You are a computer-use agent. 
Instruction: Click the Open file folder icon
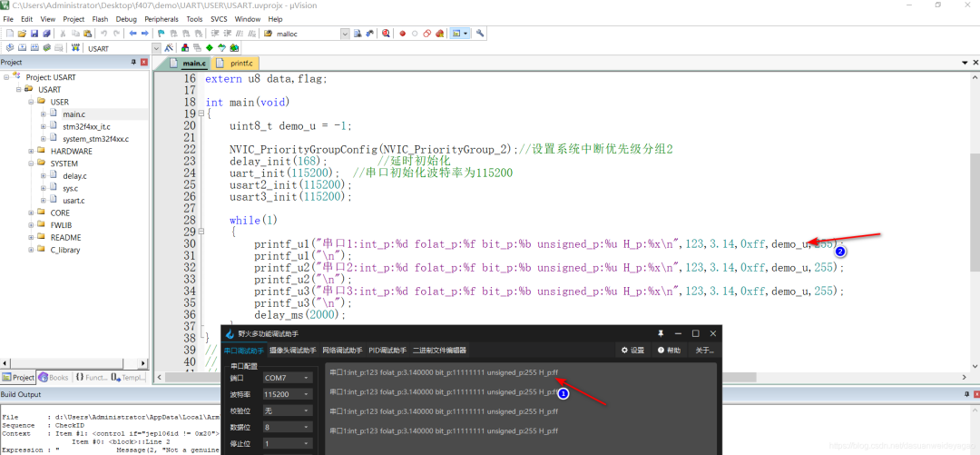click(x=22, y=34)
